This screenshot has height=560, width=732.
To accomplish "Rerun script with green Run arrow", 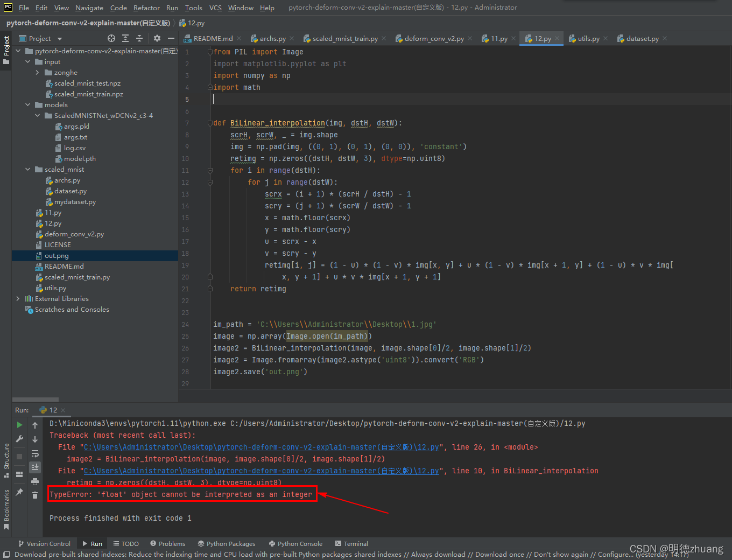I will pyautogui.click(x=20, y=425).
